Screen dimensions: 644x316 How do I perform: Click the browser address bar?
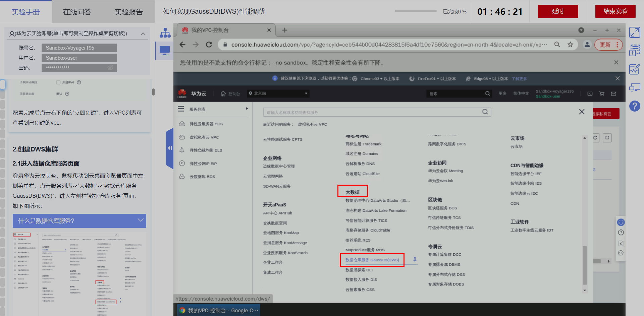point(389,45)
